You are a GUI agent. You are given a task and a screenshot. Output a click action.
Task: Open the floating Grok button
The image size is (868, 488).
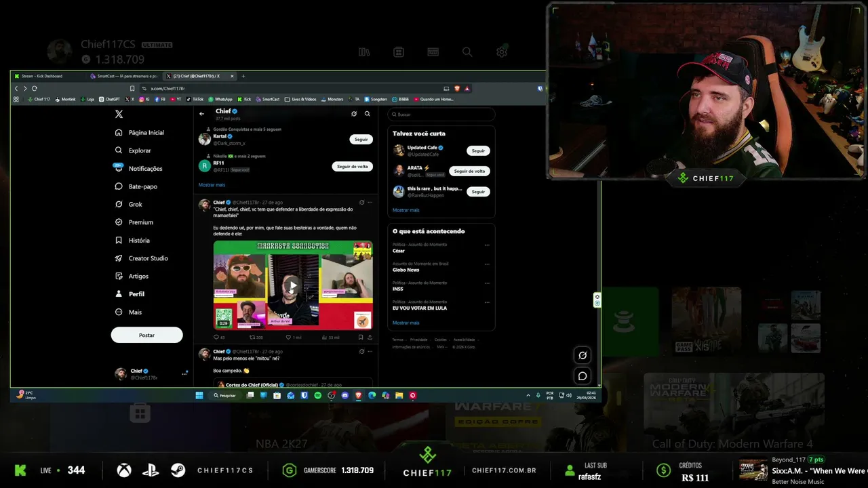click(583, 355)
